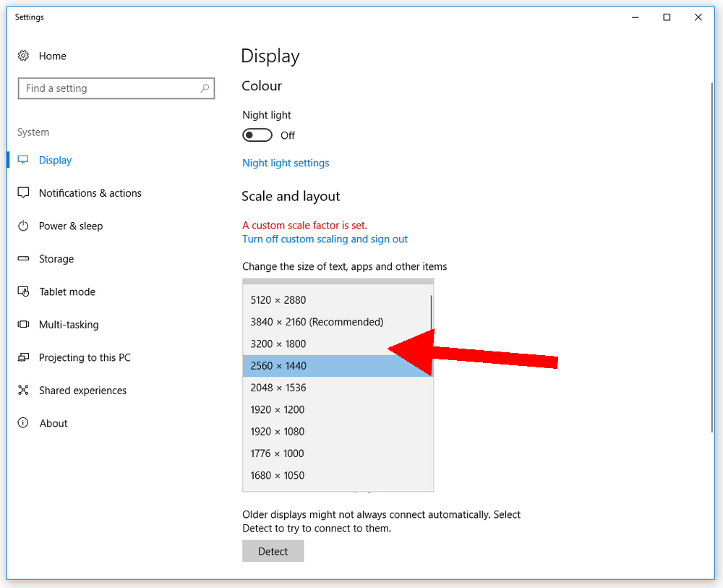The image size is (723, 588).
Task: Click the About info icon
Action: tap(23, 423)
